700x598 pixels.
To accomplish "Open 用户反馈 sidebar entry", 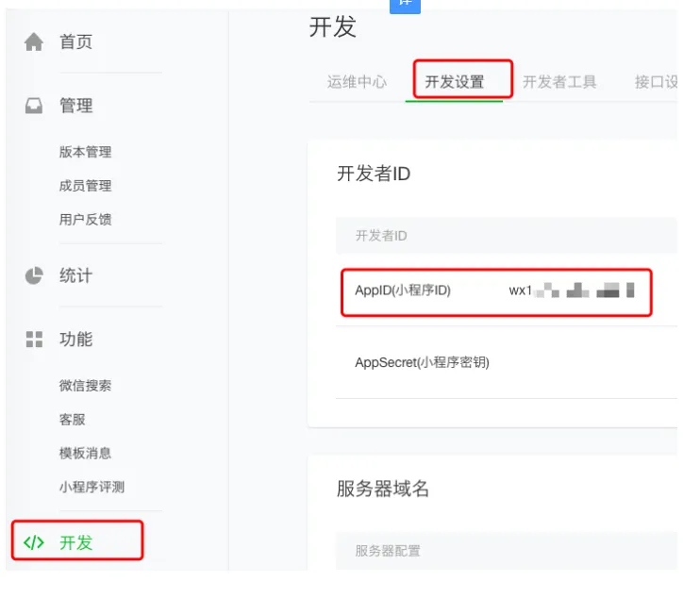I will tap(85, 220).
